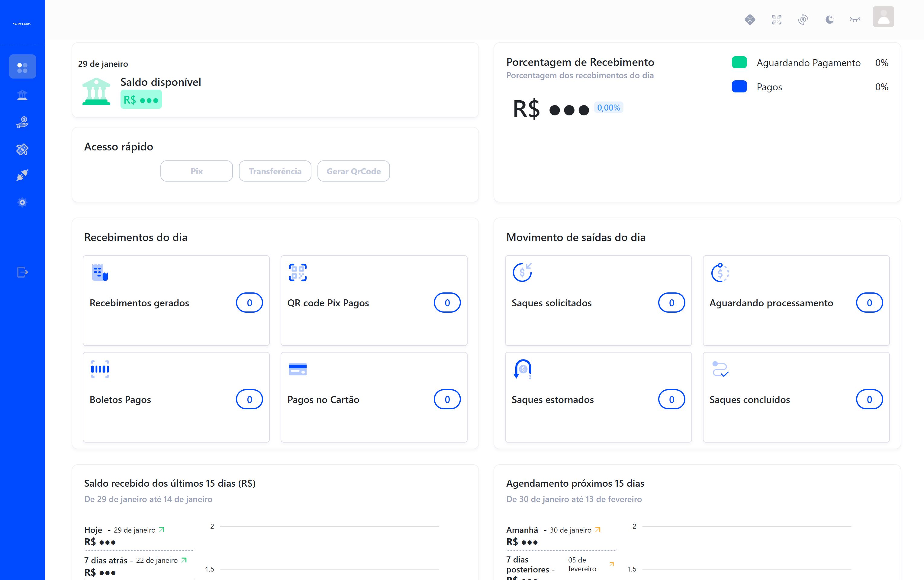Click the green Aguardando Pagamento legend swatch

[x=739, y=63]
